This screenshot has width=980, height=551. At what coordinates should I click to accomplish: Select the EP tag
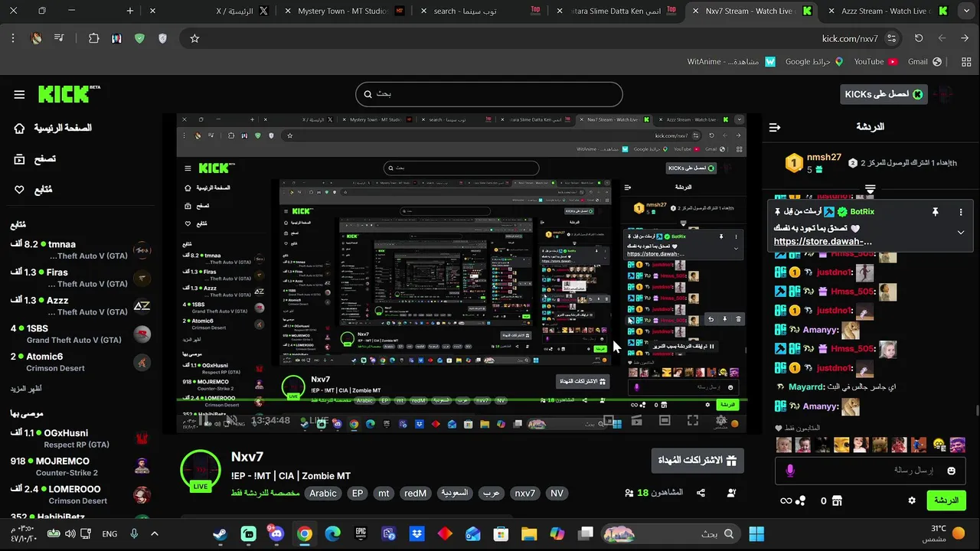point(358,494)
